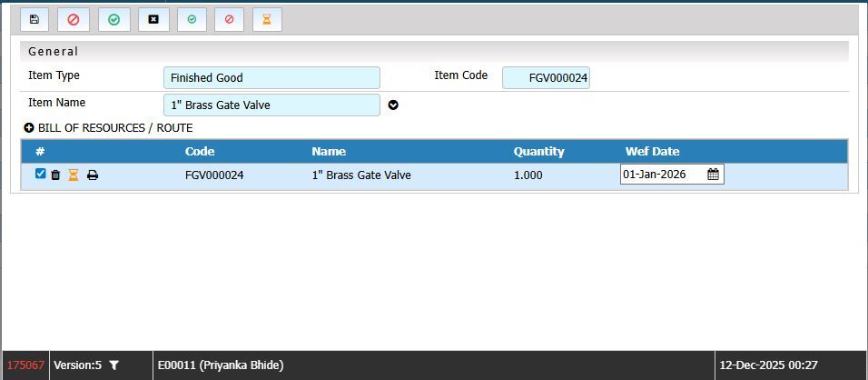868x380 pixels.
Task: Click the Wef Date input field
Action: pos(662,175)
